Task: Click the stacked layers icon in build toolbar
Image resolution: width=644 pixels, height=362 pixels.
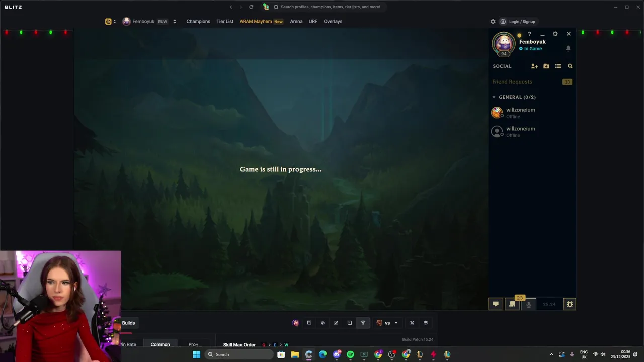Action: point(426,323)
